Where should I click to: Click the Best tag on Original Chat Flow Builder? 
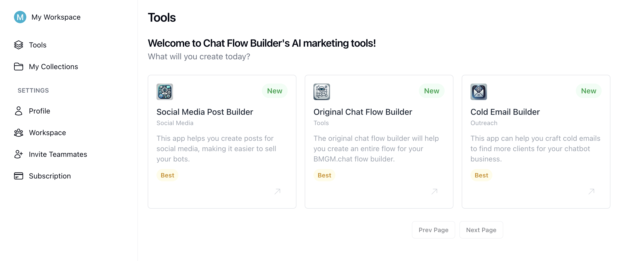(x=324, y=175)
